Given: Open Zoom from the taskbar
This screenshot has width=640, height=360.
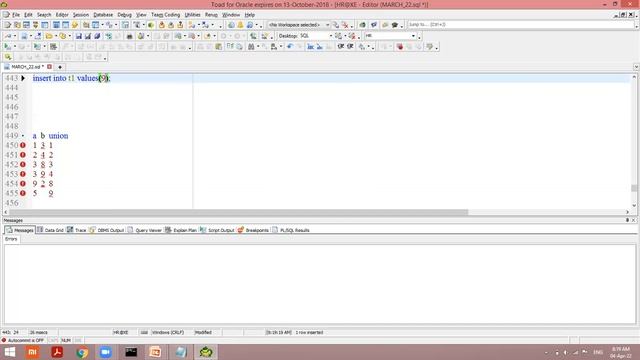Looking at the screenshot, I should 105,352.
